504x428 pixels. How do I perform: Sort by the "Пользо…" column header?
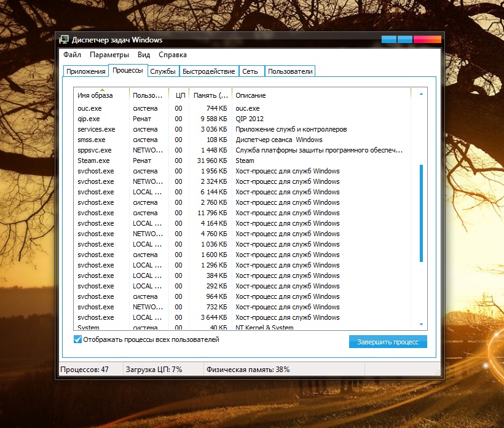click(x=149, y=95)
